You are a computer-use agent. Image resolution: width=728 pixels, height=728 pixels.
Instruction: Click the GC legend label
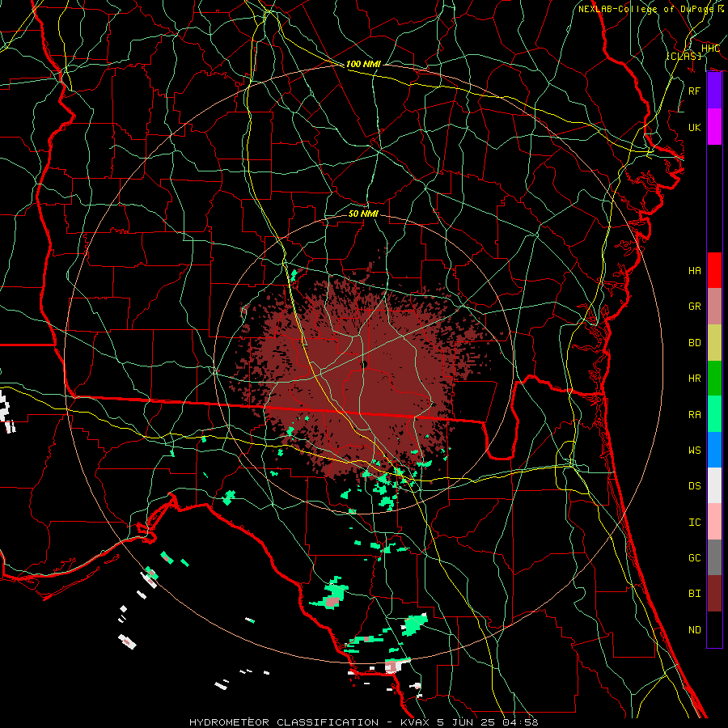click(x=694, y=557)
